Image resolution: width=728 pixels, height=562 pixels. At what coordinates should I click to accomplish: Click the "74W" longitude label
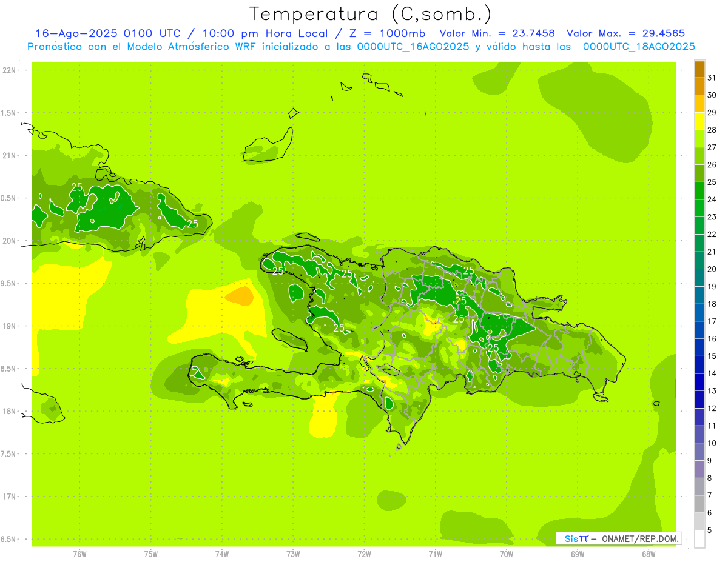click(x=222, y=554)
